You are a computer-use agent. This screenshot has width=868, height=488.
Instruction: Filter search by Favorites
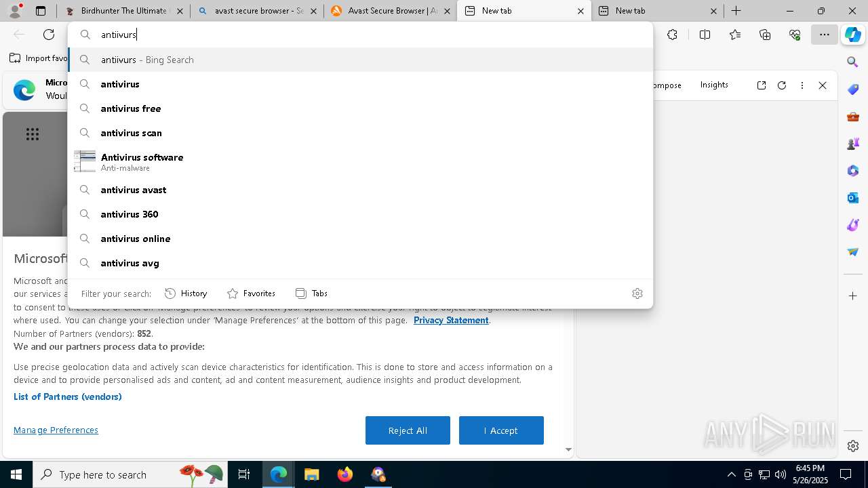click(251, 293)
